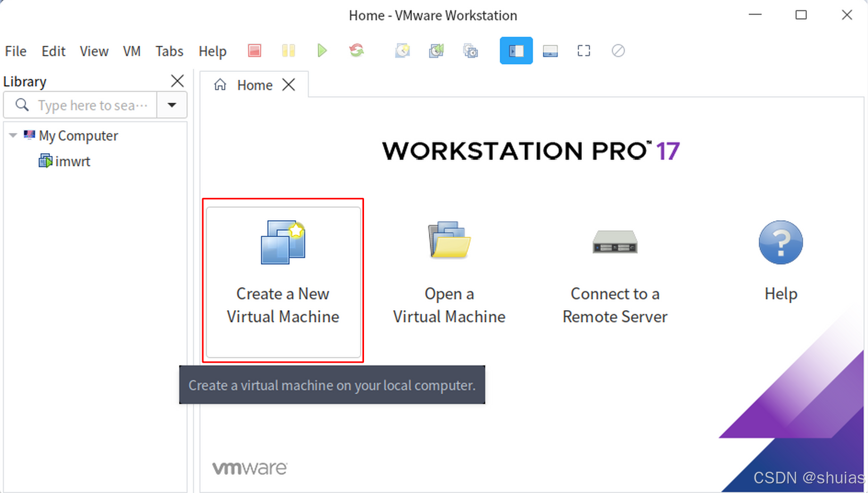Collapse the My Computer tree node
Viewport: 868px width, 493px height.
point(13,136)
